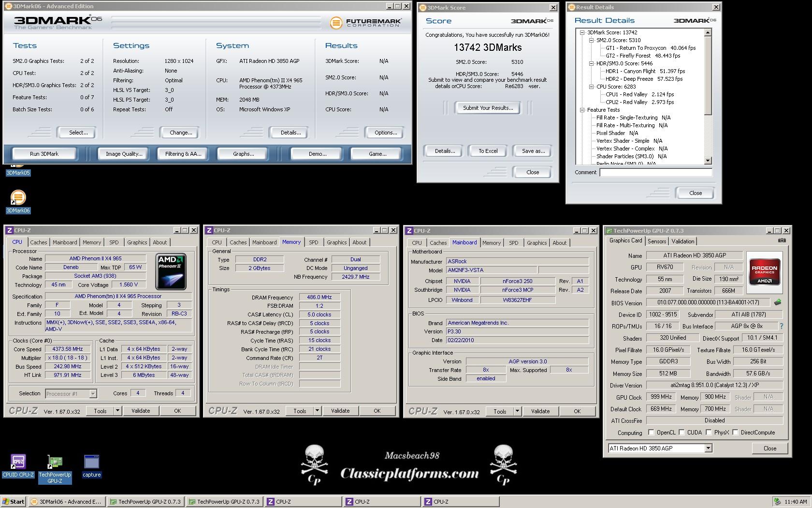Click the AMD Phenom II logo in CPU-Z

click(171, 272)
